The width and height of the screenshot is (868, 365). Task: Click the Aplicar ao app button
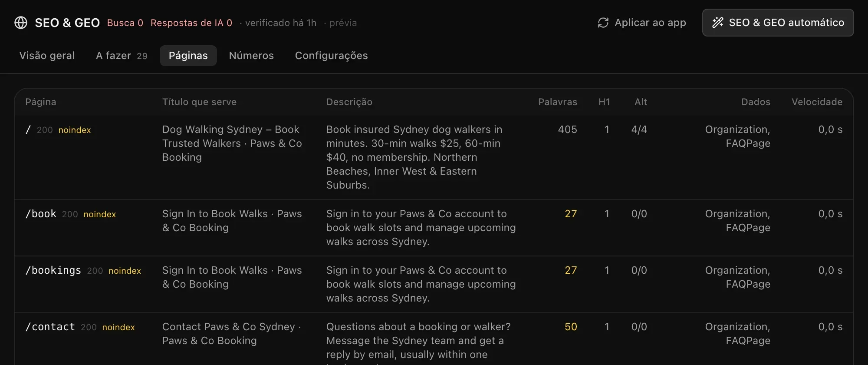click(642, 23)
